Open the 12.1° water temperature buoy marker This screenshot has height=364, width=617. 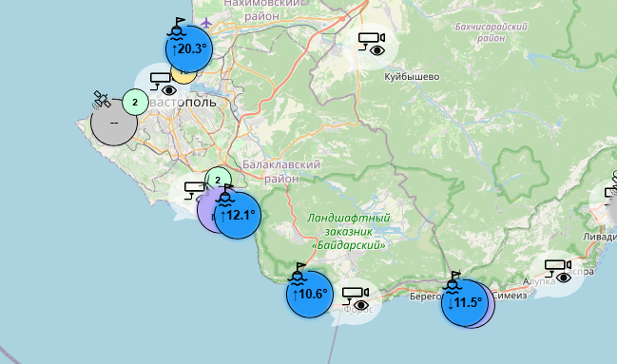(238, 215)
